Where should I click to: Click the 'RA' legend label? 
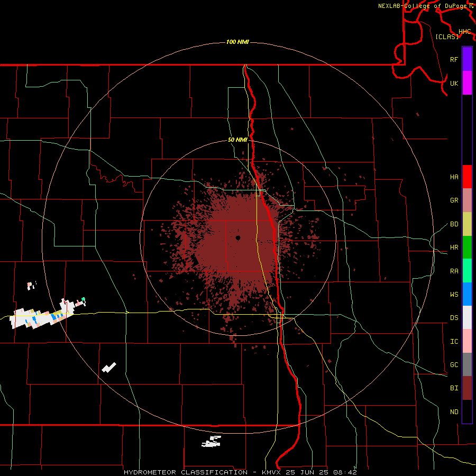click(x=454, y=271)
